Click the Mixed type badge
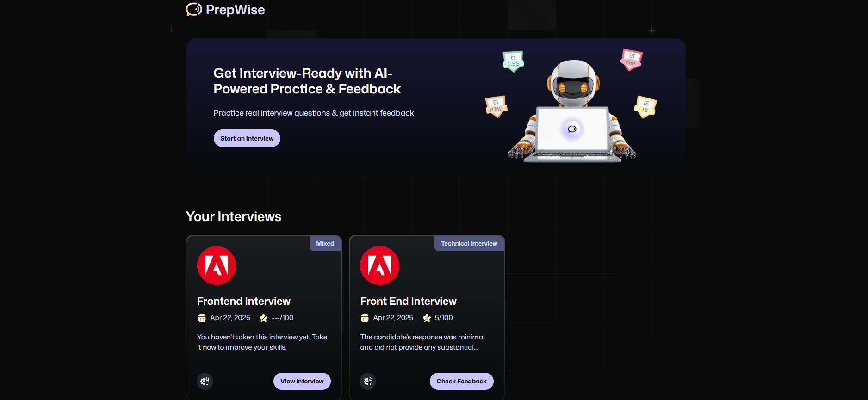868x400 pixels. [325, 243]
